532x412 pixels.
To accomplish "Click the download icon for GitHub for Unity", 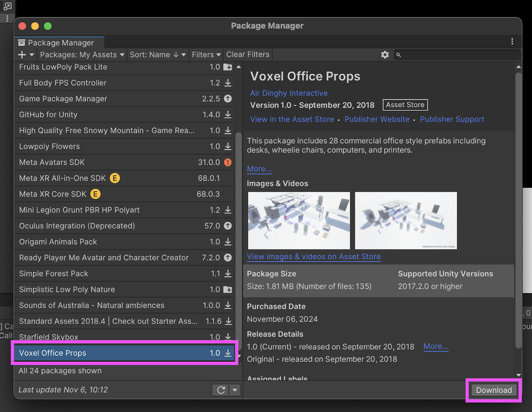I will [x=228, y=115].
